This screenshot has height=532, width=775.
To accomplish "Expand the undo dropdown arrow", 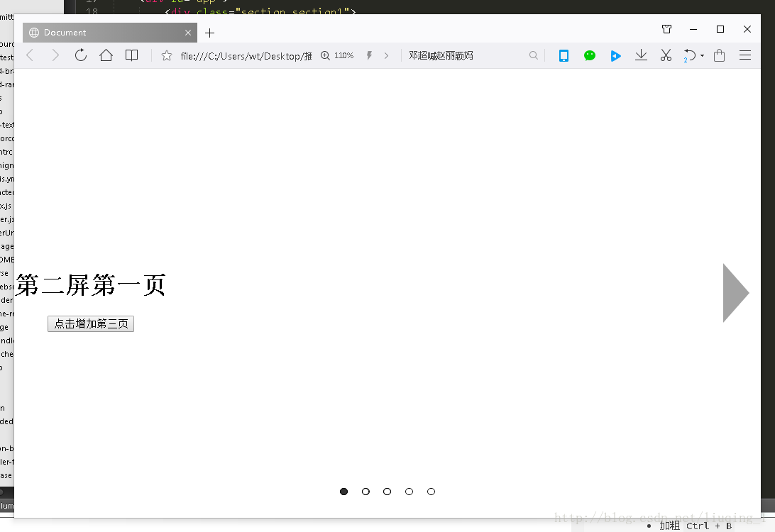I will (702, 56).
